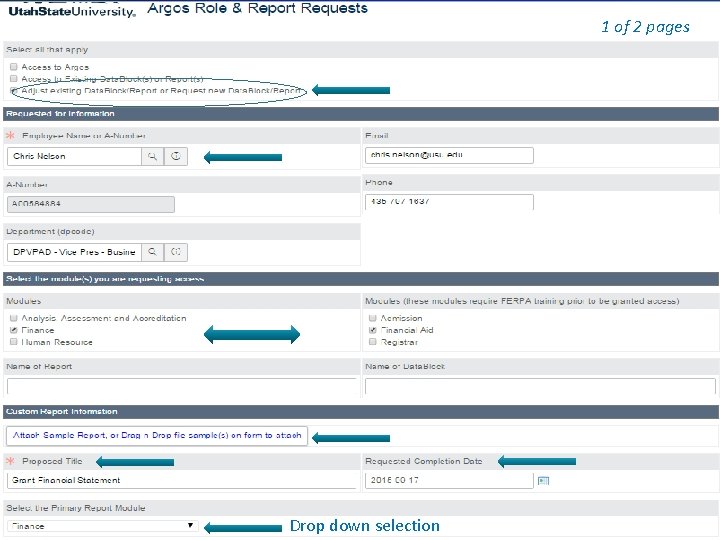Search for employee name lookup icon

click(152, 157)
